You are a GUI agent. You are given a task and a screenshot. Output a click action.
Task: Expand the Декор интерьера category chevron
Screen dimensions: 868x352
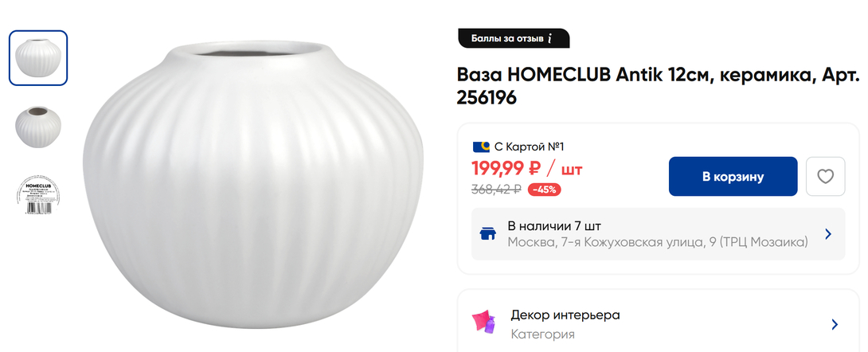coord(835,324)
